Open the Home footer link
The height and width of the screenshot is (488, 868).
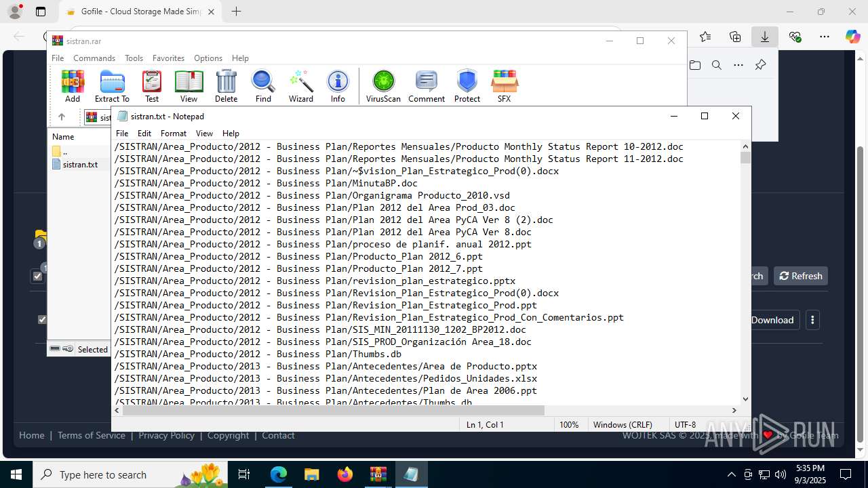[x=31, y=435]
